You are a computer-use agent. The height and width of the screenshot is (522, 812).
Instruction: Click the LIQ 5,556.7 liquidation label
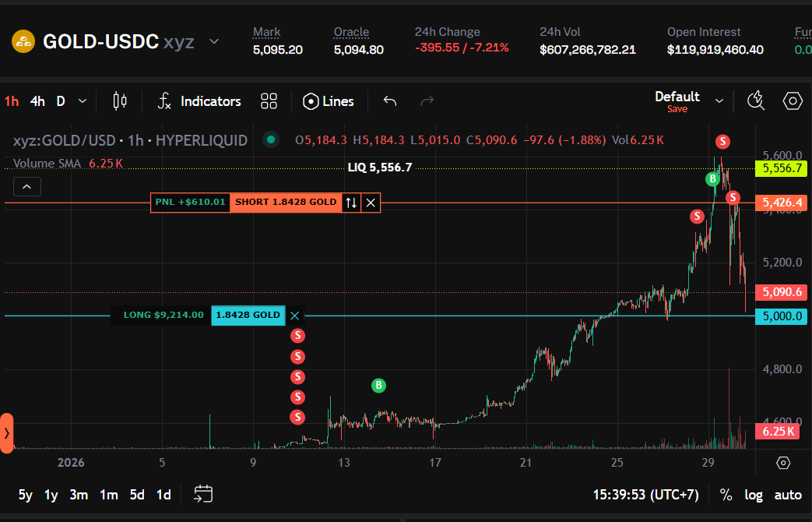[x=380, y=168]
